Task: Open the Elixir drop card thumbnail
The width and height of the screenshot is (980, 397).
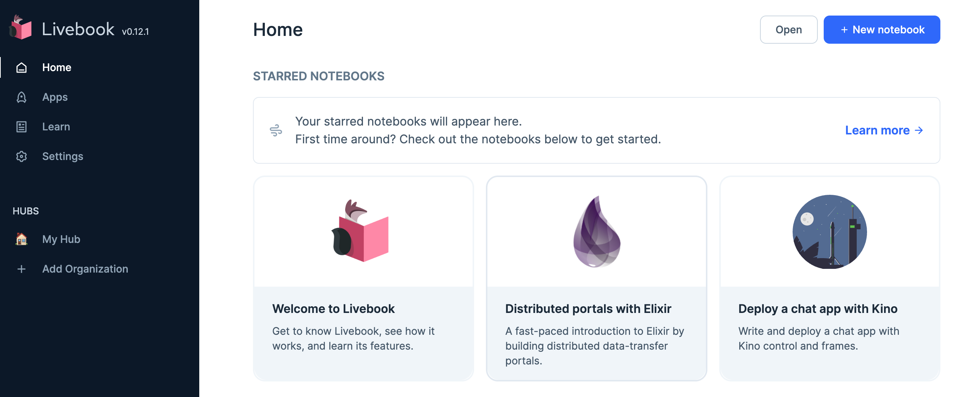Action: click(597, 231)
